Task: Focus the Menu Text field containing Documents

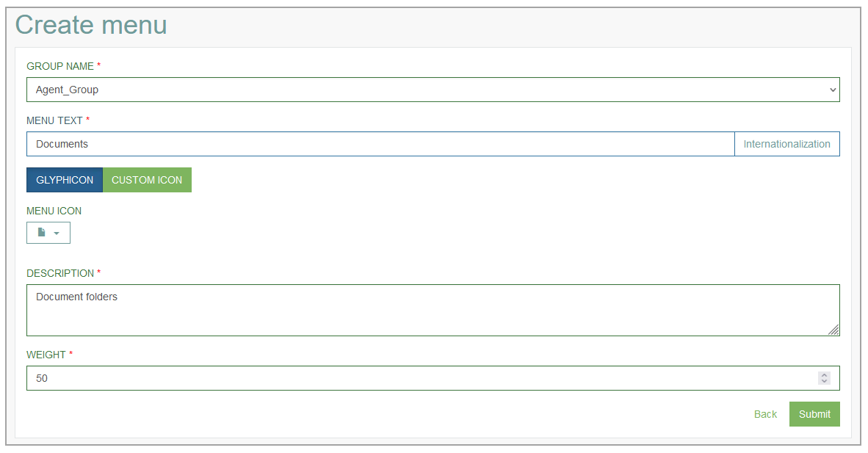Action: pyautogui.click(x=380, y=144)
